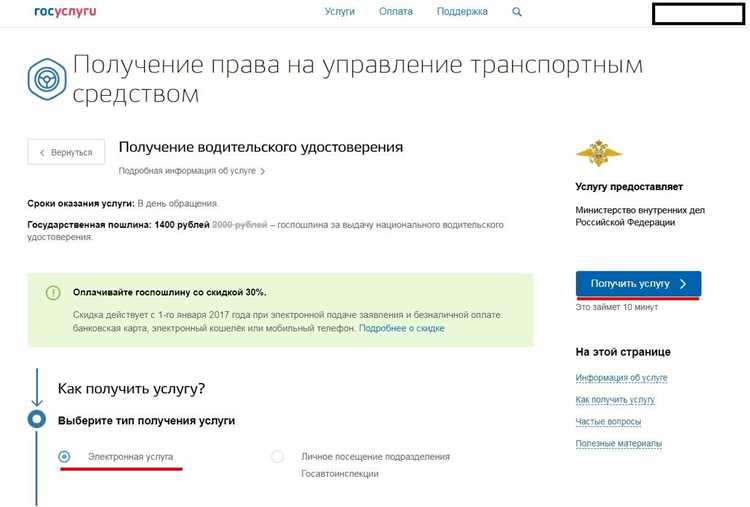Click the Вернуться back button

click(x=66, y=152)
